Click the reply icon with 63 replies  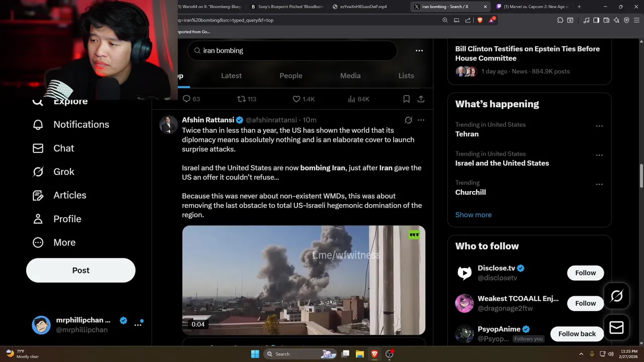point(187,99)
